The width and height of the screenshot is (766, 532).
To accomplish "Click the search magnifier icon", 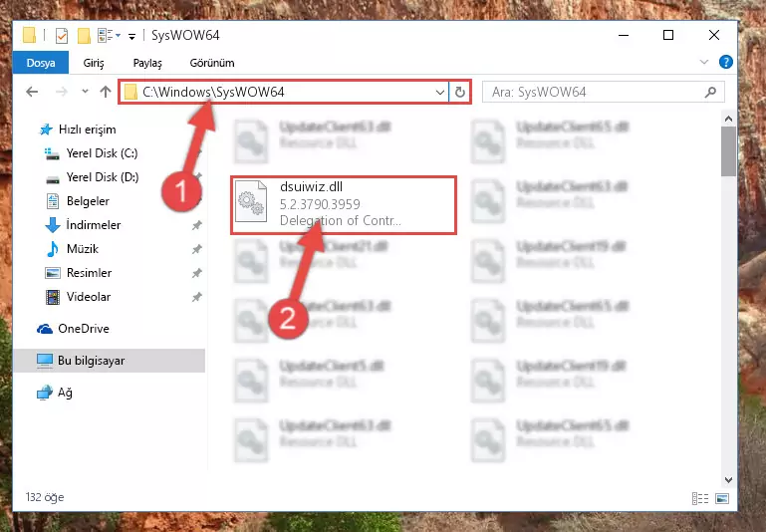I will tap(711, 92).
